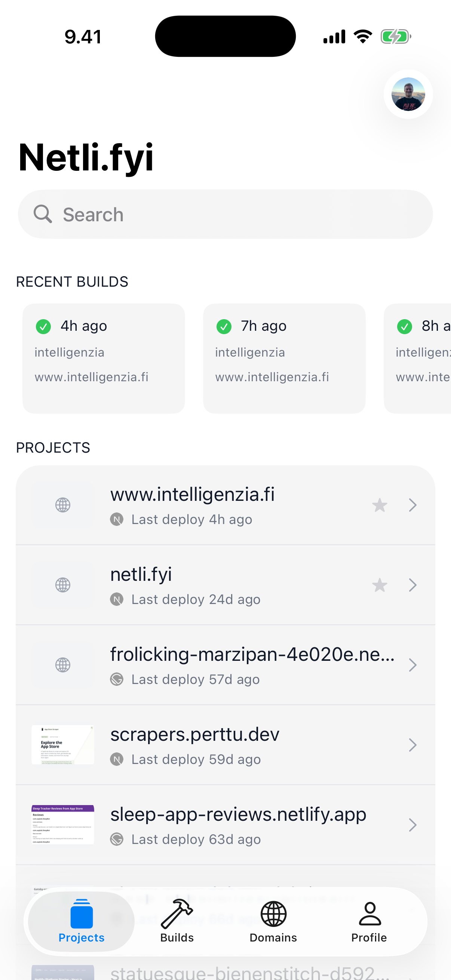451x980 pixels.
Task: Open the 7h ago intelligenzia build card
Action: click(x=284, y=358)
